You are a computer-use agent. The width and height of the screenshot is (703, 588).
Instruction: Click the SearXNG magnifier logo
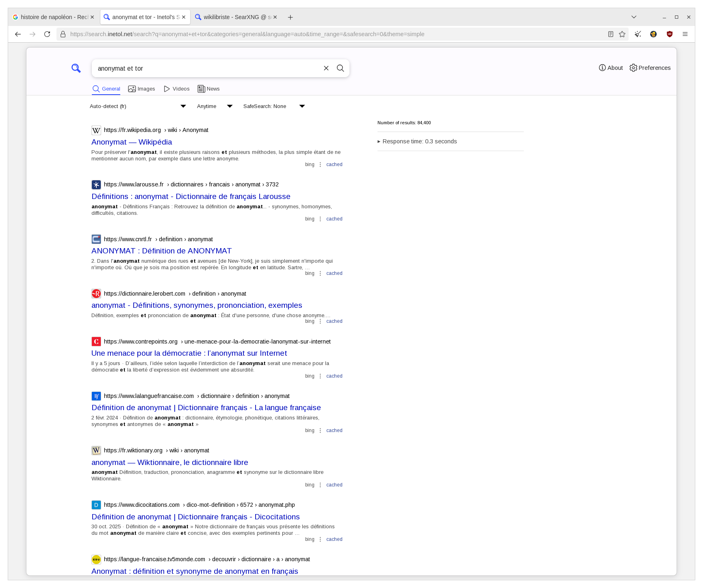(x=76, y=68)
